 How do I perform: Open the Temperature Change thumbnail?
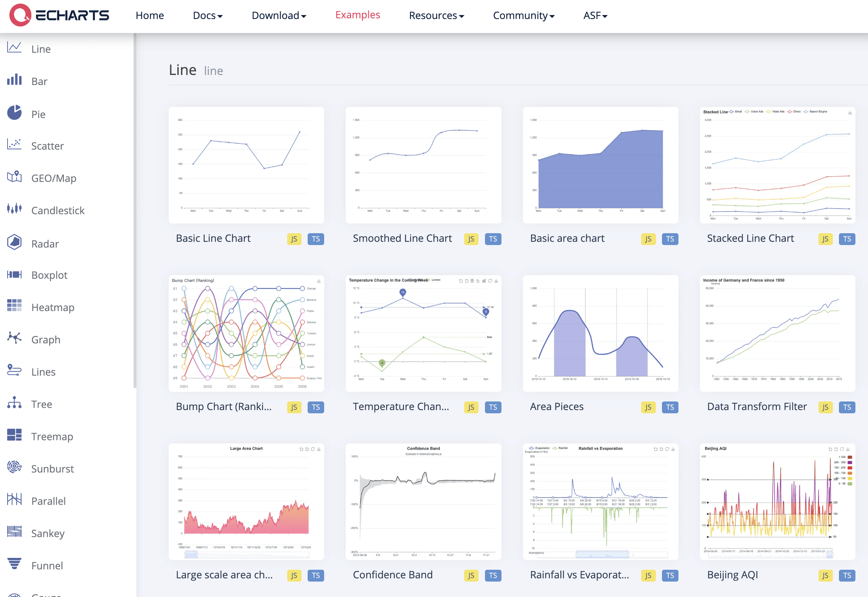[423, 334]
